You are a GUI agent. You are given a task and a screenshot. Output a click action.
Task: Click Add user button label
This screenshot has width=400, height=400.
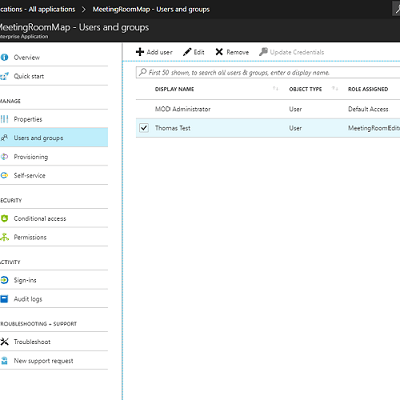click(159, 52)
